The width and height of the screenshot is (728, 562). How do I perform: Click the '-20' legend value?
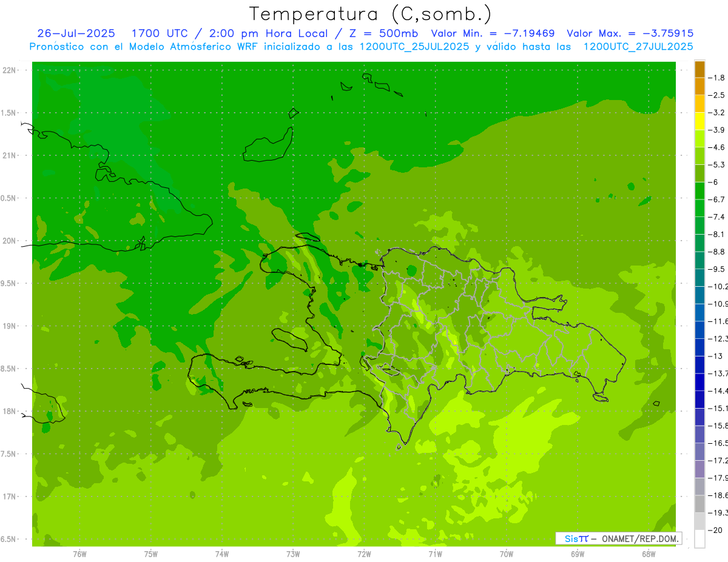click(x=716, y=530)
